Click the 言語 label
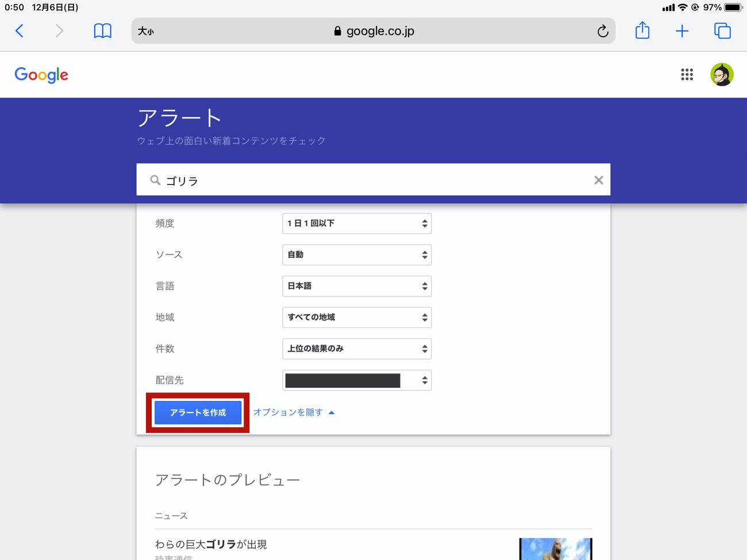Image resolution: width=747 pixels, height=560 pixels. pos(165,286)
